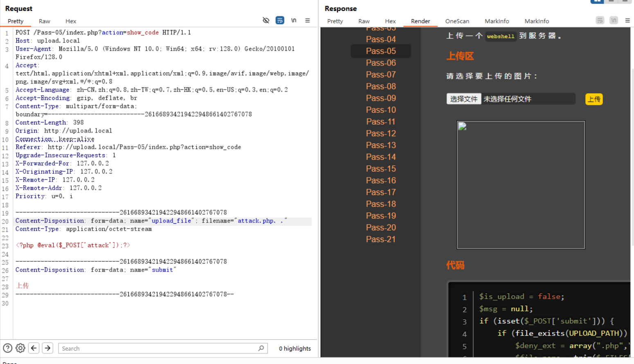Open Pass-17 link in rendered page
Viewport: 634px width, 364px height.
click(381, 192)
